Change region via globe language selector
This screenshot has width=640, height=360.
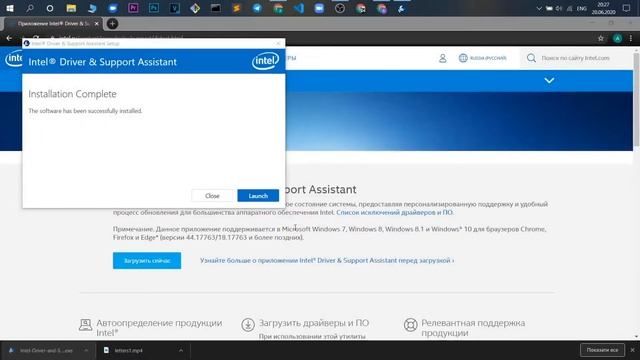click(x=482, y=58)
